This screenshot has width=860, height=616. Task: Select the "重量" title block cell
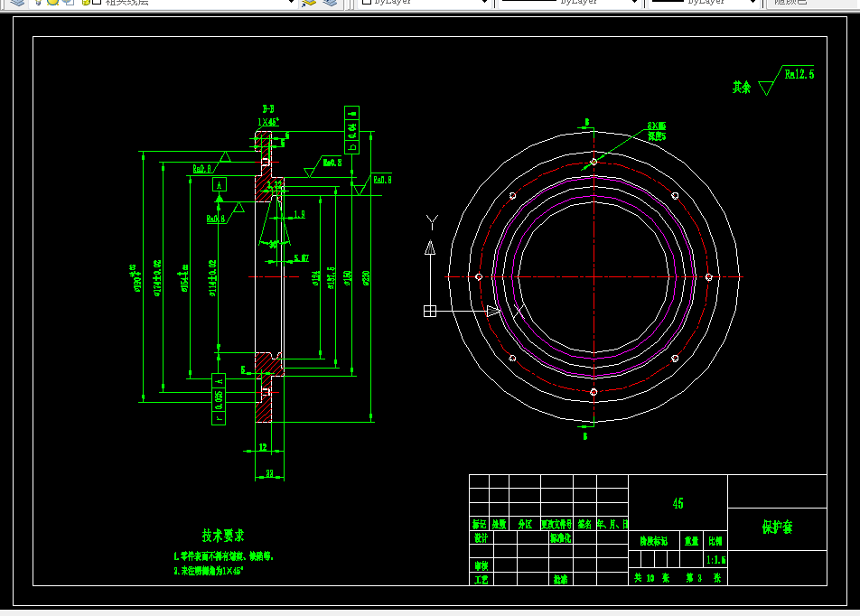coord(692,541)
